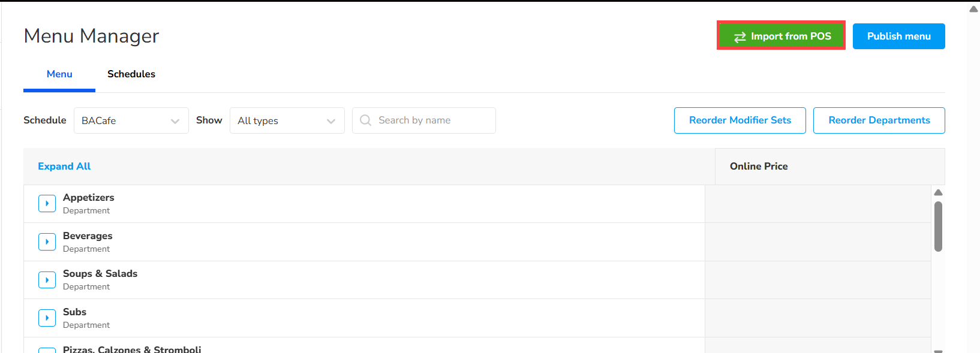The height and width of the screenshot is (353, 980).
Task: Click the swap arrows icon on Import button
Action: click(739, 37)
